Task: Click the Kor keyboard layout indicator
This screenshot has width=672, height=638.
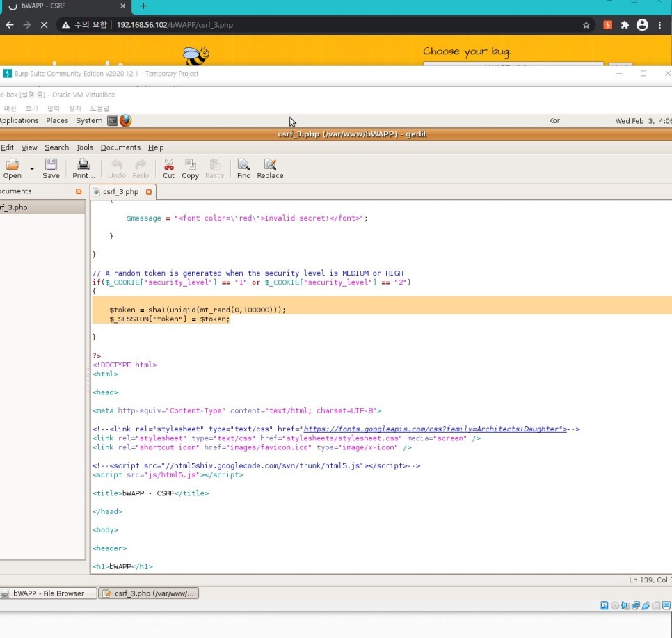Action: click(x=554, y=121)
